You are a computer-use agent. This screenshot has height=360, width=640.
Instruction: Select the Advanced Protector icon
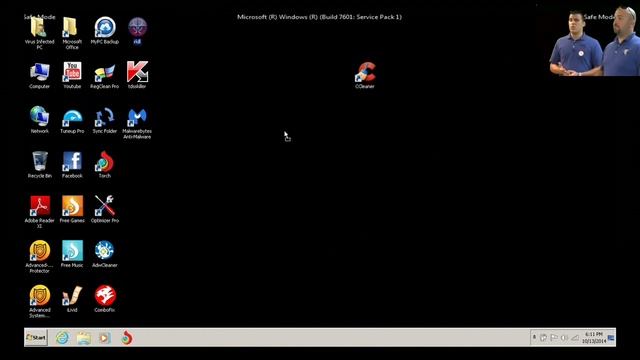pos(40,257)
